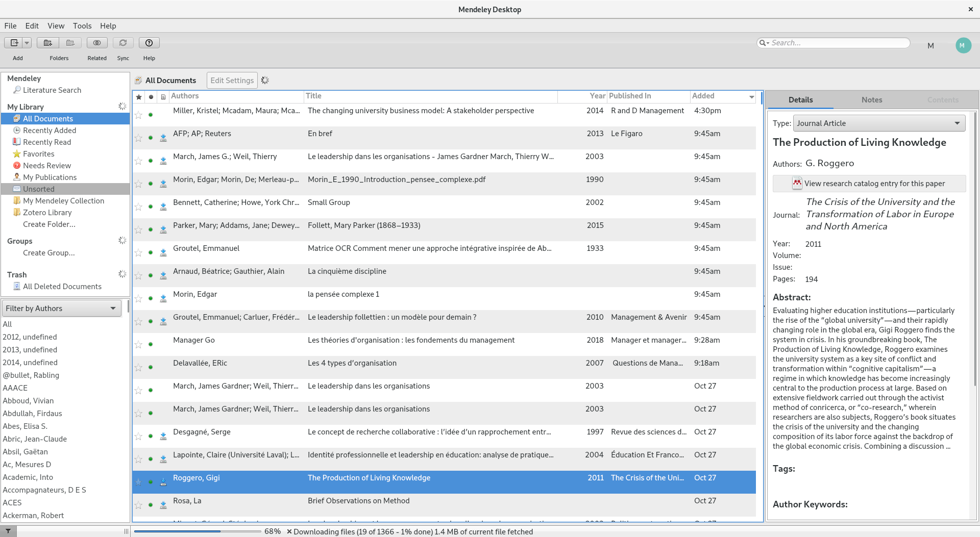Image resolution: width=980 pixels, height=537 pixels.
Task: Click the Add document toolbar icon
Action: 14,43
